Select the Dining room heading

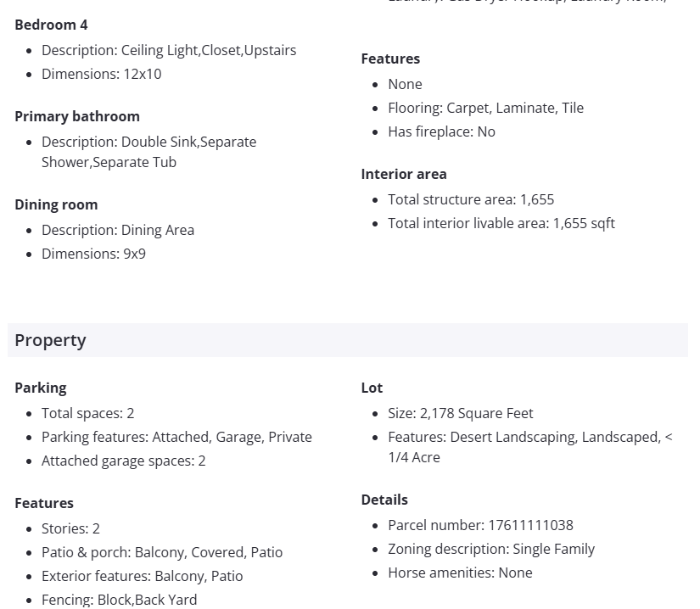[x=56, y=204]
